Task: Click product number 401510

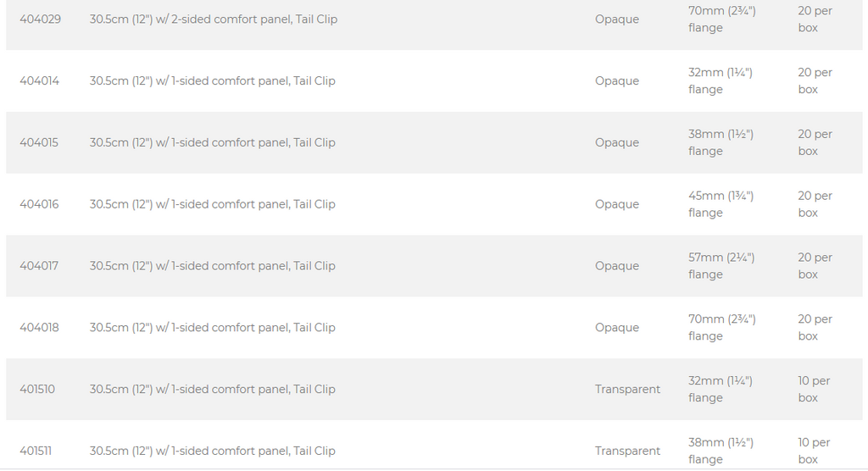Action: [x=37, y=390]
